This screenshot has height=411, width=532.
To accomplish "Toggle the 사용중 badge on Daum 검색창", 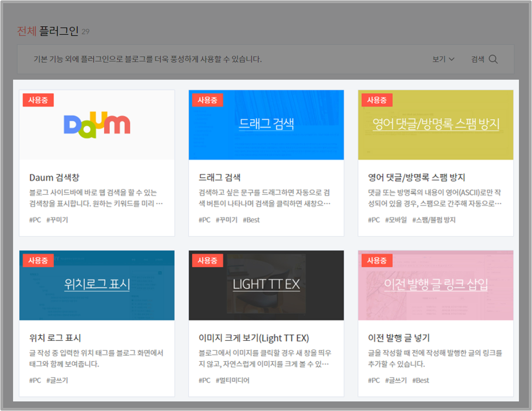I will (x=38, y=100).
